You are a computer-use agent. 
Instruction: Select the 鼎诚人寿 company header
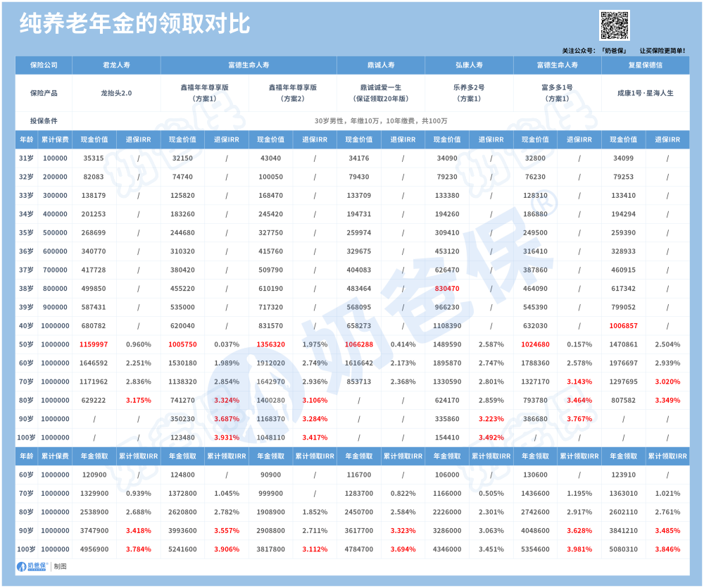point(381,65)
